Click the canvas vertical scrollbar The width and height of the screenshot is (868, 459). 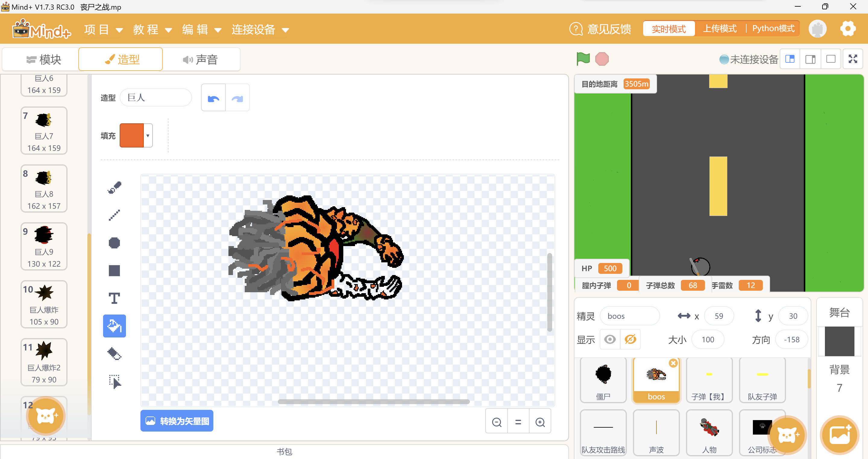tap(549, 292)
